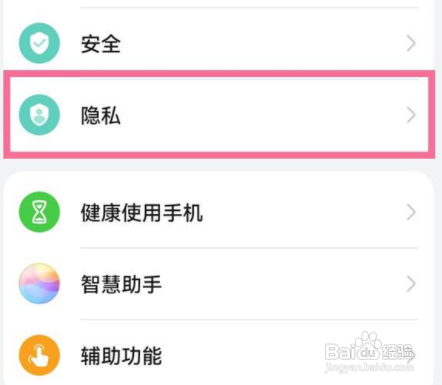Click the white row area between 隐私 text and arrow
442x385 pixels.
pos(263,115)
